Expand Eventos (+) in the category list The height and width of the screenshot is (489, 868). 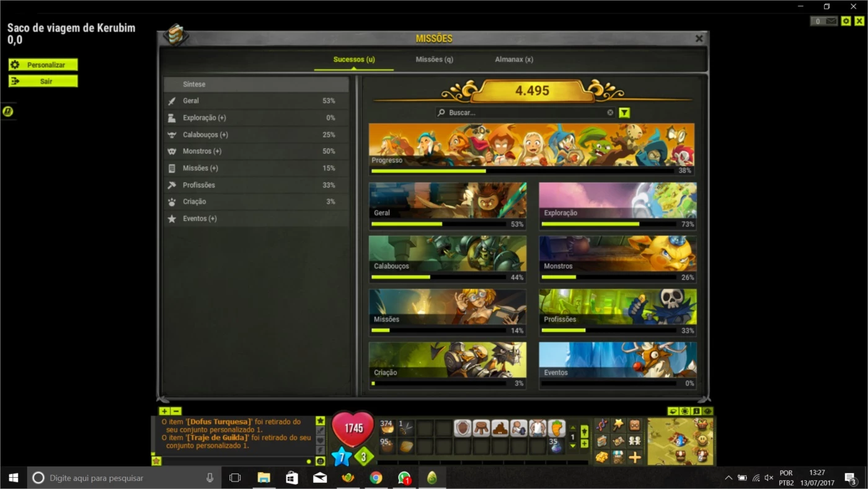click(257, 218)
